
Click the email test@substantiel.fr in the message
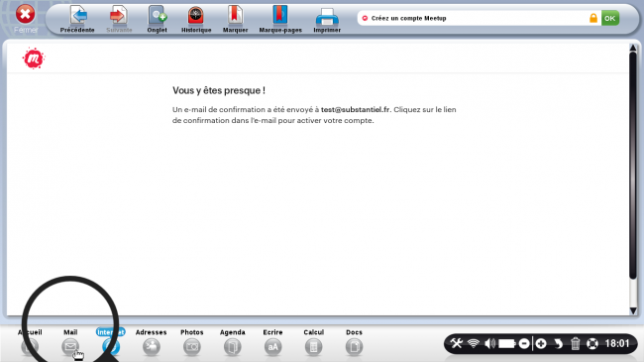click(356, 109)
